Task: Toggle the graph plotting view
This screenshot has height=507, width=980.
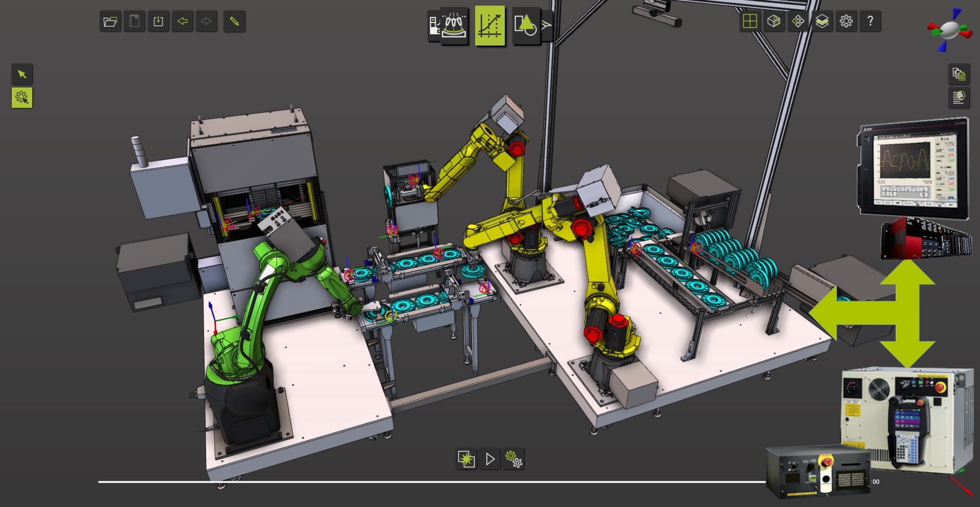Action: click(x=489, y=26)
